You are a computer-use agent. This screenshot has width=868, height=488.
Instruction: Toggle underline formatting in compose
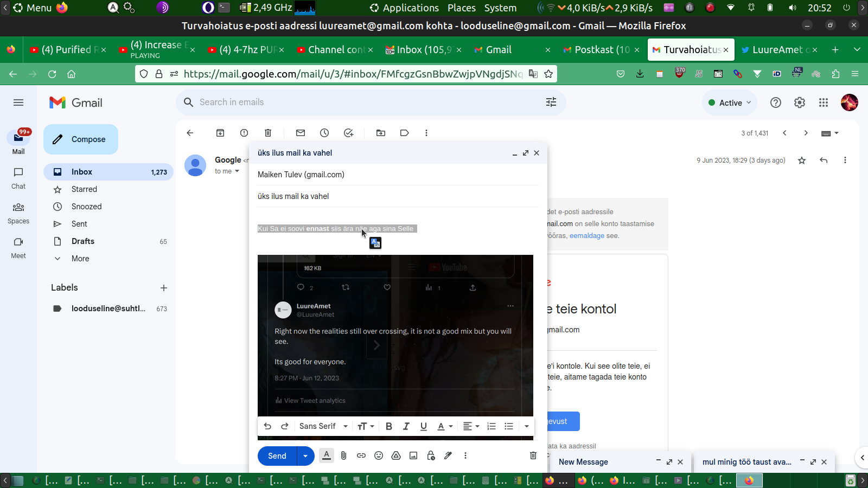click(x=424, y=426)
